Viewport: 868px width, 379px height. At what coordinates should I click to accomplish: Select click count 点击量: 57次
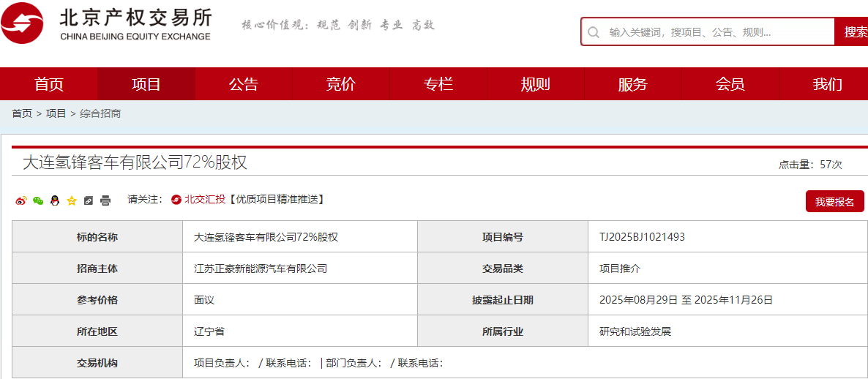coord(810,165)
